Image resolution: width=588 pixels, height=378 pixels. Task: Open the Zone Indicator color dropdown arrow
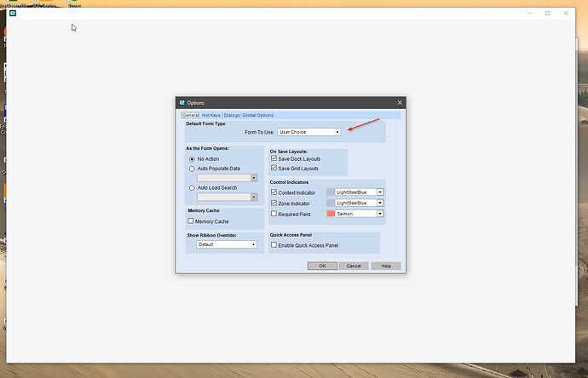pos(380,203)
